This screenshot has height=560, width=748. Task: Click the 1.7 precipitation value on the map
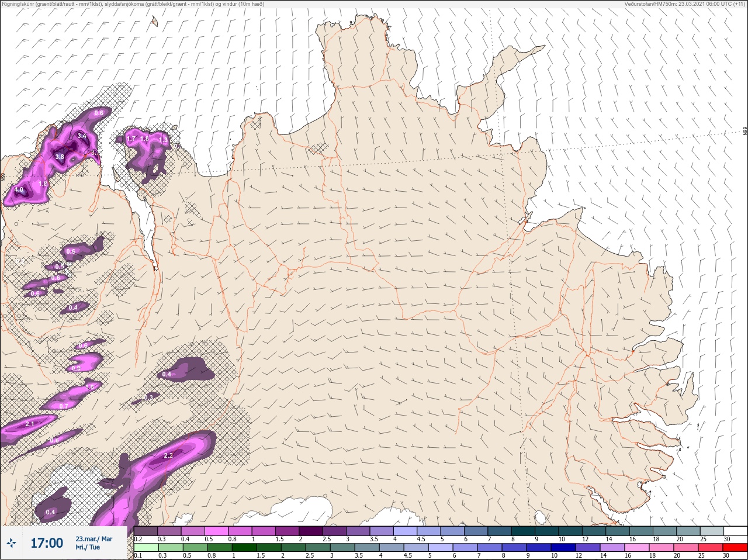tap(131, 139)
